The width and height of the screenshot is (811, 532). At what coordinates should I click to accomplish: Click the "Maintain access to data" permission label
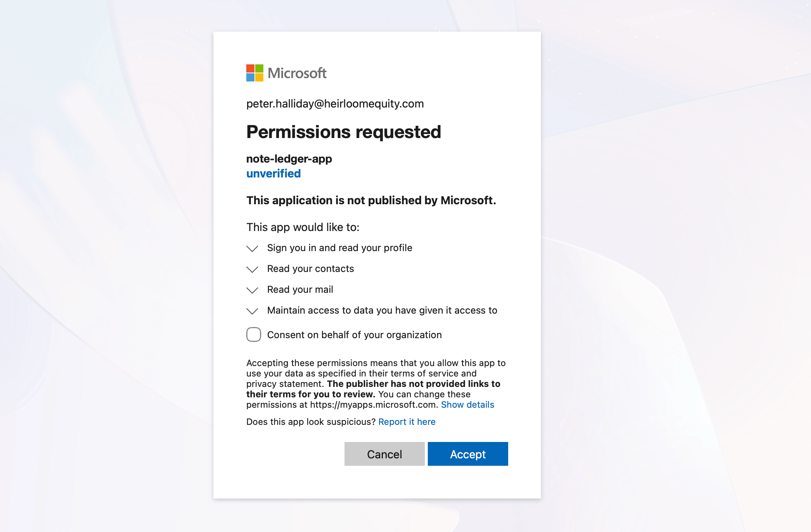click(x=382, y=310)
